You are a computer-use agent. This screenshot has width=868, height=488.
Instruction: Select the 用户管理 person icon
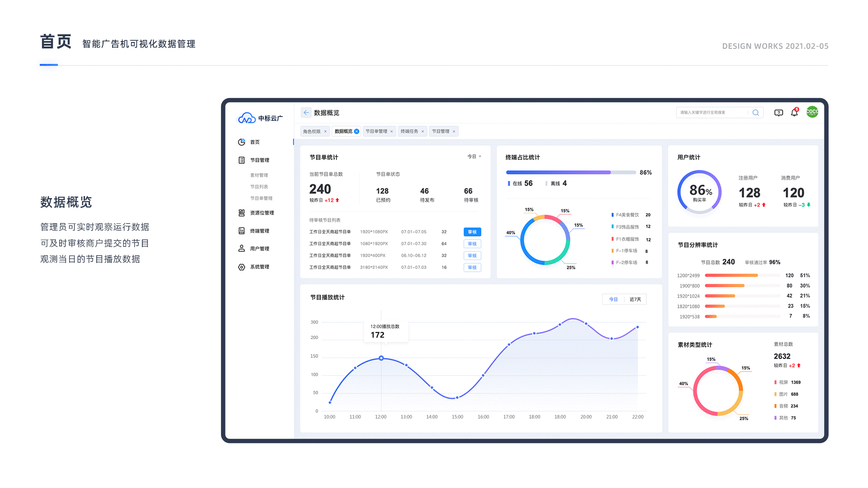(x=242, y=249)
